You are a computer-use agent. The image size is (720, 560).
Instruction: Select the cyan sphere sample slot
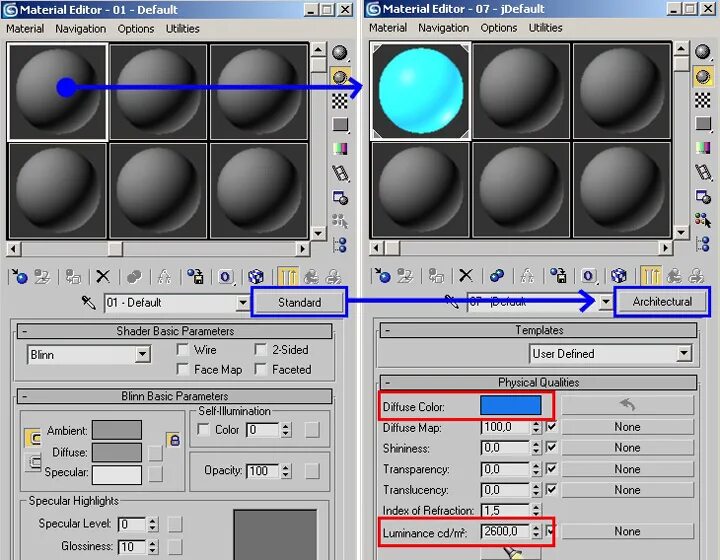[x=421, y=90]
